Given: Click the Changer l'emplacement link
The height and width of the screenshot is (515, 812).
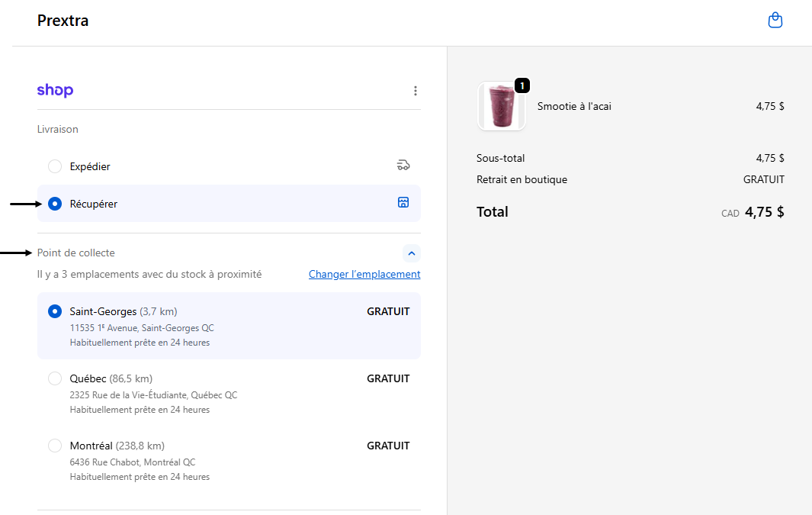Looking at the screenshot, I should point(364,274).
